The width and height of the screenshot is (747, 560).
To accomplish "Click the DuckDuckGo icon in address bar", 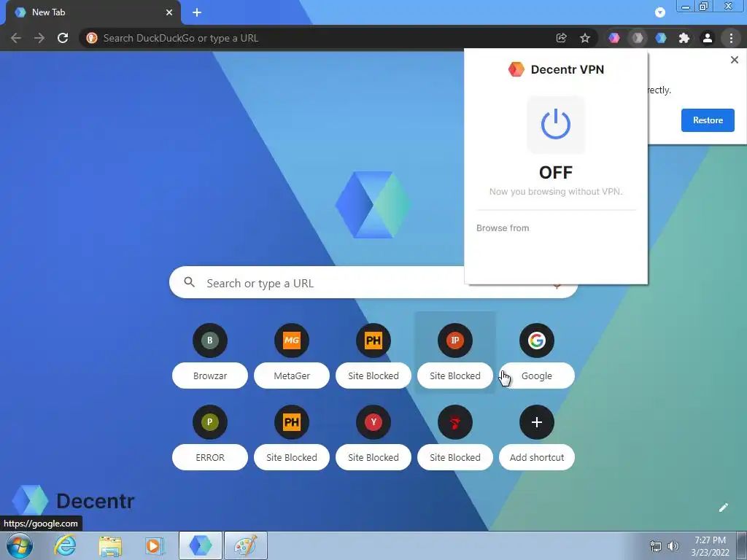I will coord(91,38).
